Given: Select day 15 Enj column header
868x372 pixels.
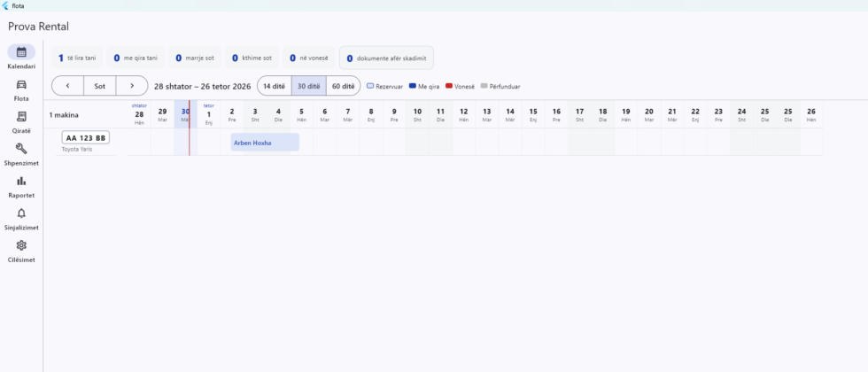Looking at the screenshot, I should (533, 114).
